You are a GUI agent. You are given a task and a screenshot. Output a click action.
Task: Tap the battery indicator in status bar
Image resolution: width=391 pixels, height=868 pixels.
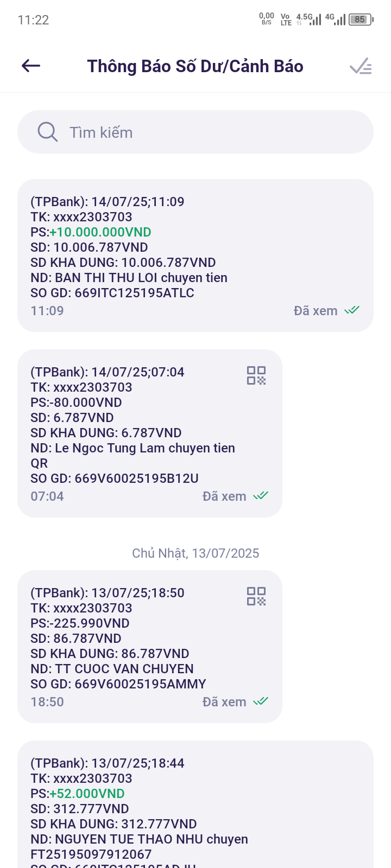pos(361,20)
